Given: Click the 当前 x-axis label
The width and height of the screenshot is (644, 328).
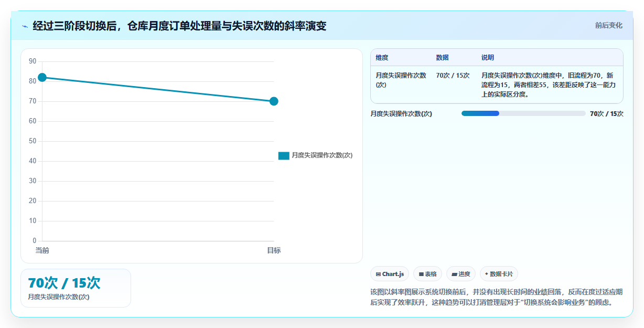Looking at the screenshot, I should [42, 250].
